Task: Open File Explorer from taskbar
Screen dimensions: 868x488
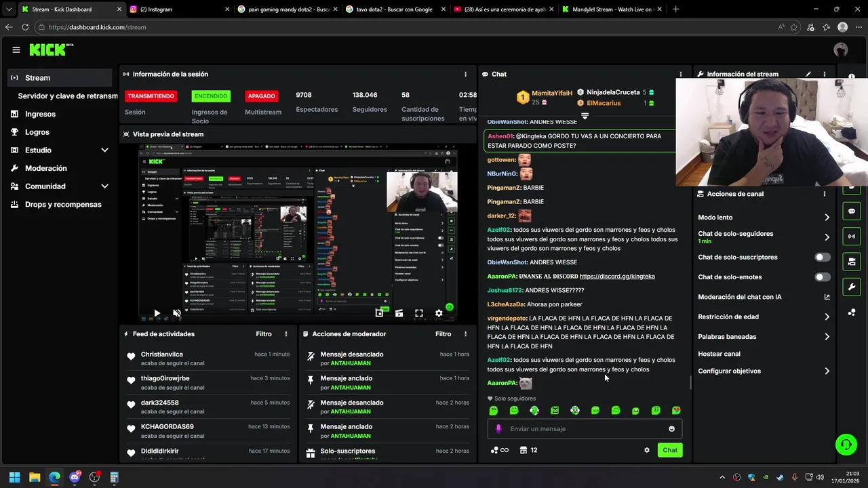Action: click(35, 477)
